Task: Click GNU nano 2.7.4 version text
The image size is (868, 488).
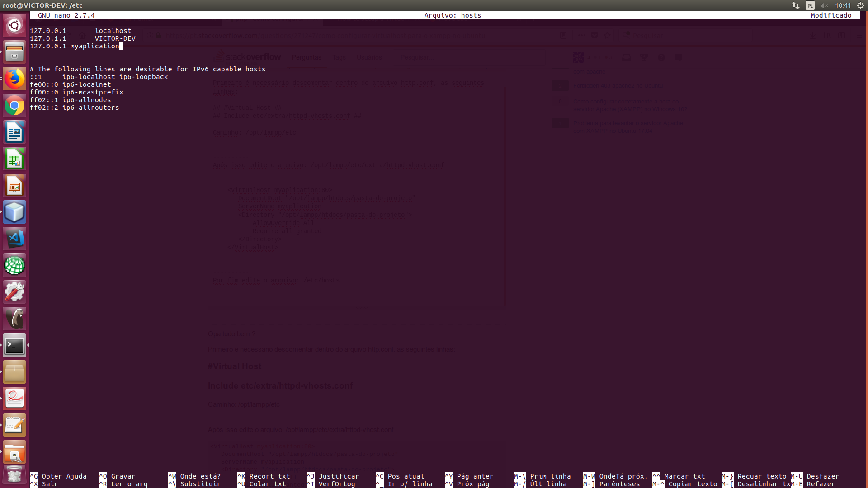Action: coord(66,15)
